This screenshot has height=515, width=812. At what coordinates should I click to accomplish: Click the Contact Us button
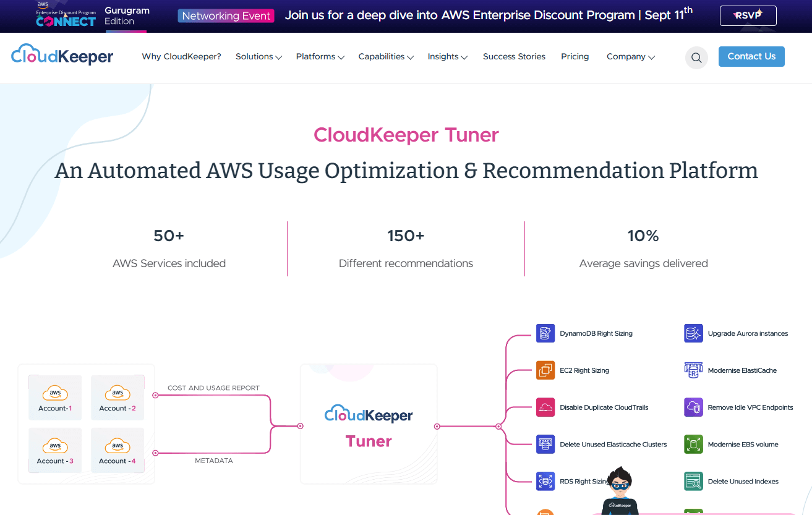pos(751,56)
